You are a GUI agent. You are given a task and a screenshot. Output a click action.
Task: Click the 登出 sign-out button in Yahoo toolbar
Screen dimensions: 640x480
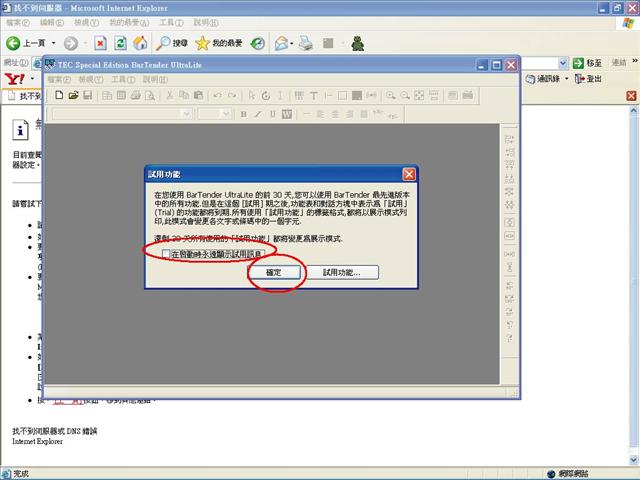pyautogui.click(x=588, y=79)
